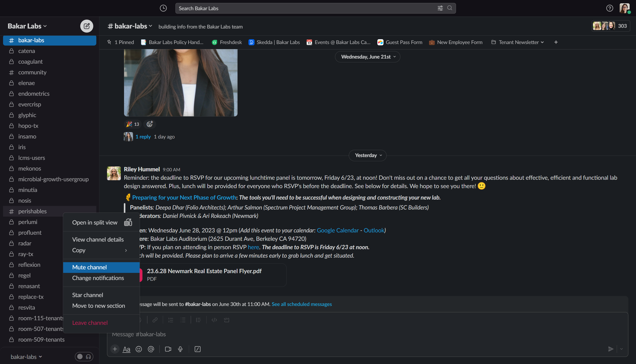
Task: Open the Google Calendar link
Action: (x=337, y=230)
